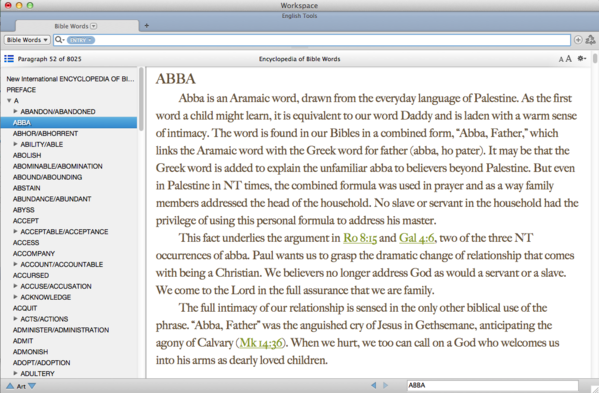Open the Ro 8:15 reference link
Image resolution: width=599 pixels, height=393 pixels.
coord(360,238)
